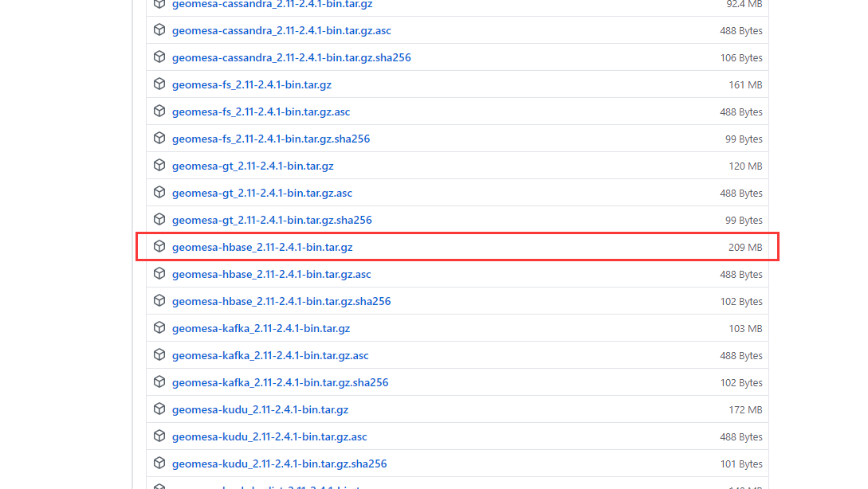The height and width of the screenshot is (489, 868).
Task: Click package icon beside geomesa-gt_2.11-2.4.1-bin.tar.gz
Action: click(159, 166)
